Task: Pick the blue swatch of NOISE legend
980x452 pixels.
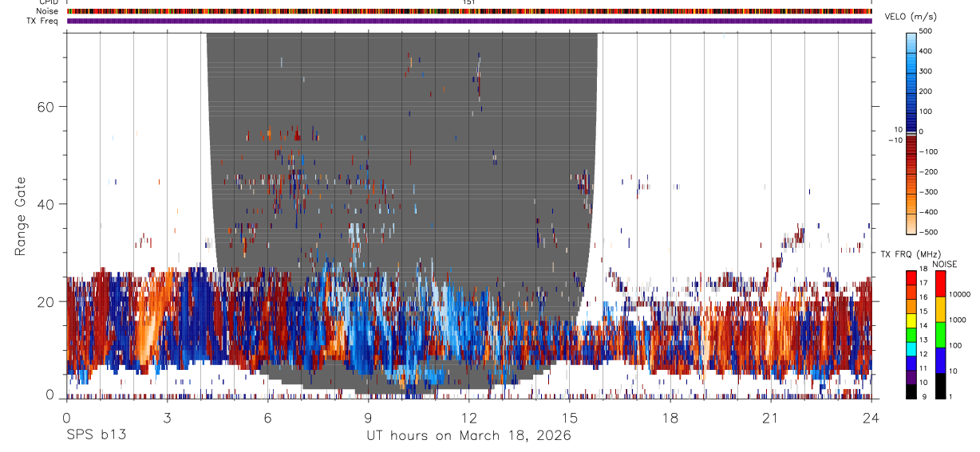Action: pyautogui.click(x=940, y=360)
